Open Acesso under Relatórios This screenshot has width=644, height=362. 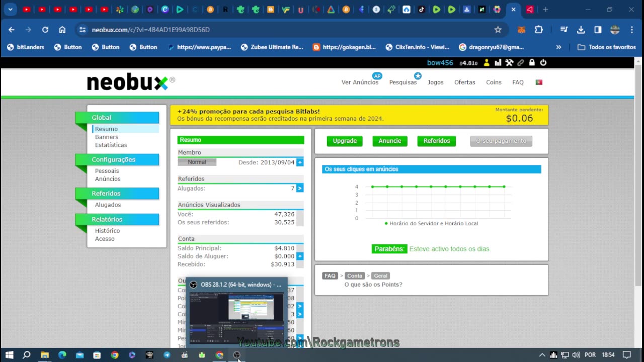(x=105, y=239)
